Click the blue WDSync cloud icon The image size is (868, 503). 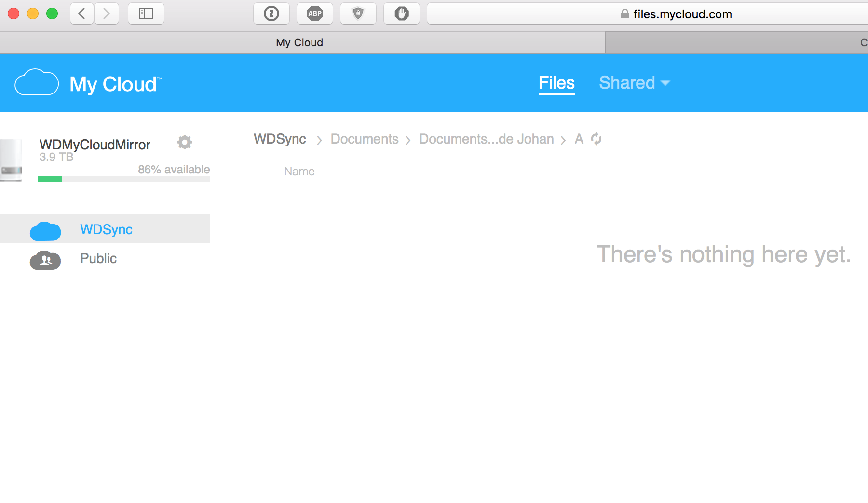point(45,231)
